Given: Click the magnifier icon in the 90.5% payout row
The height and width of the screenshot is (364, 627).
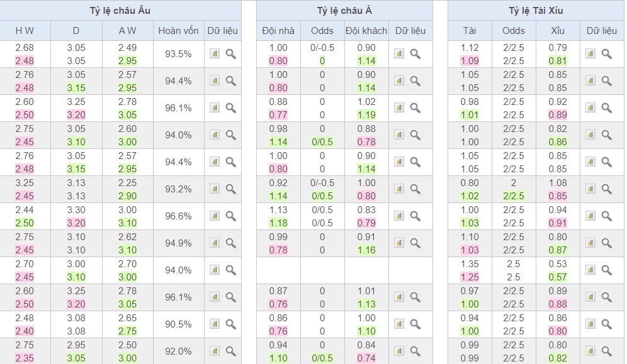Looking at the screenshot, I should click(231, 324).
